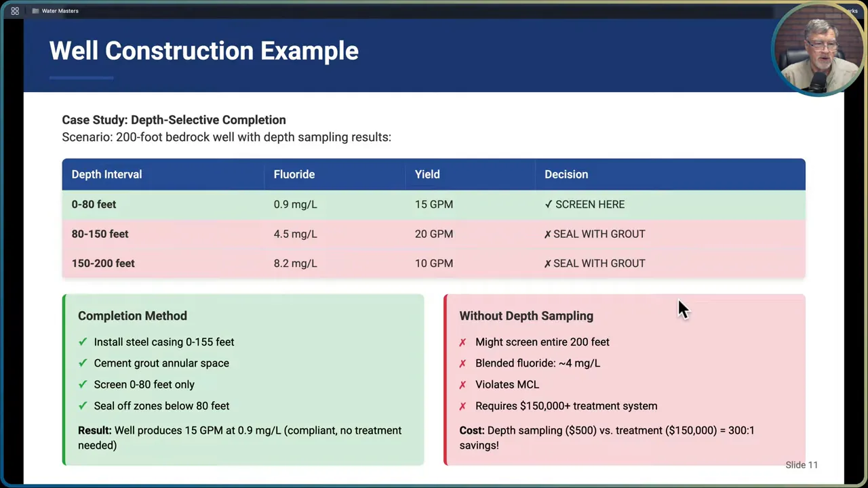Screen dimensions: 868x488
Task: Click the red X beside SEAL WITH GROUT
Action: pos(547,234)
